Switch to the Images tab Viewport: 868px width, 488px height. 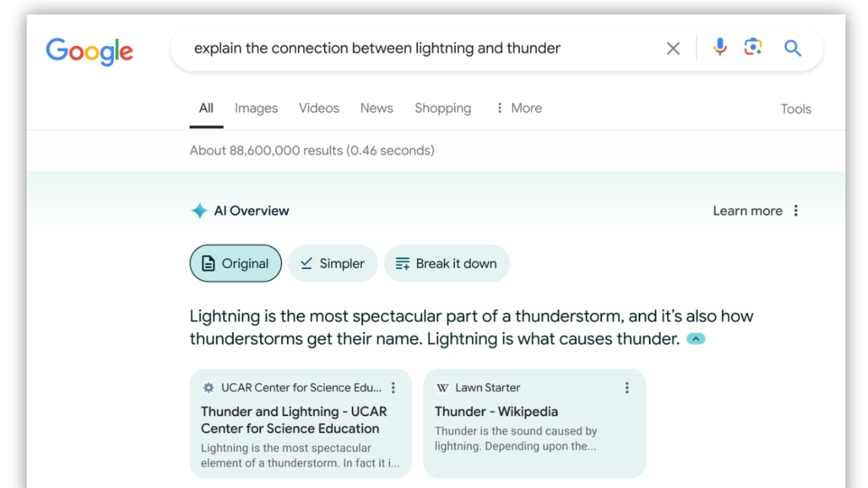(x=256, y=108)
